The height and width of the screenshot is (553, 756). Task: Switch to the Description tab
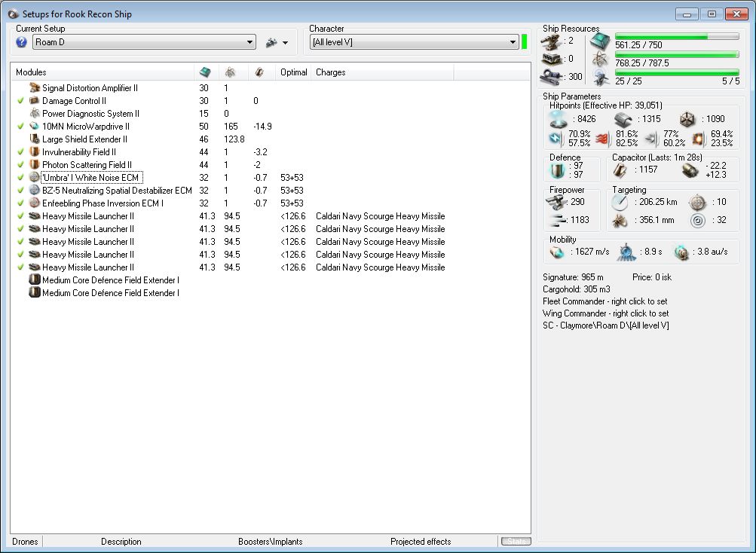point(121,542)
